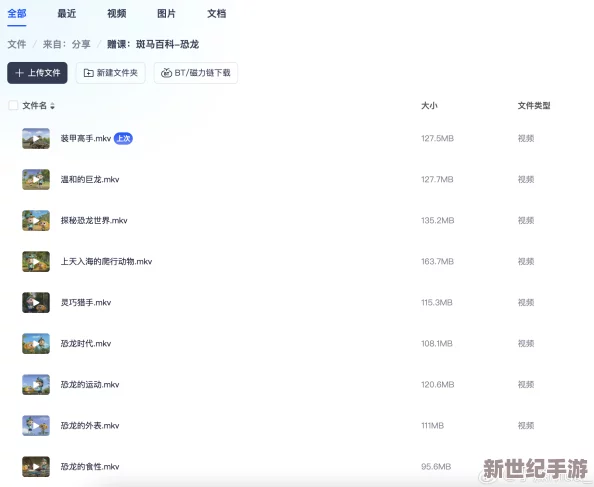Click the 115.3MB size value

tap(437, 303)
